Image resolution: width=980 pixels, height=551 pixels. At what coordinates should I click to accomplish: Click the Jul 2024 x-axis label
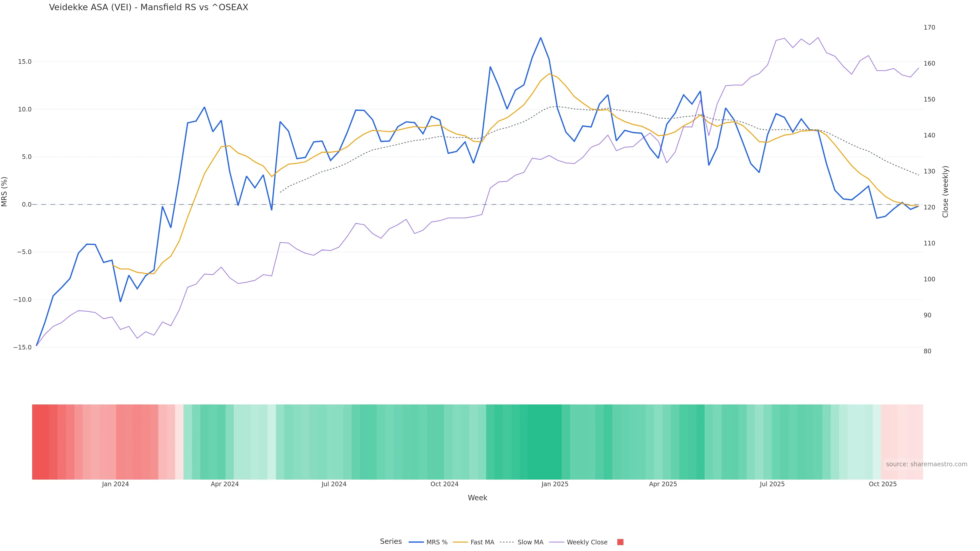tap(334, 484)
